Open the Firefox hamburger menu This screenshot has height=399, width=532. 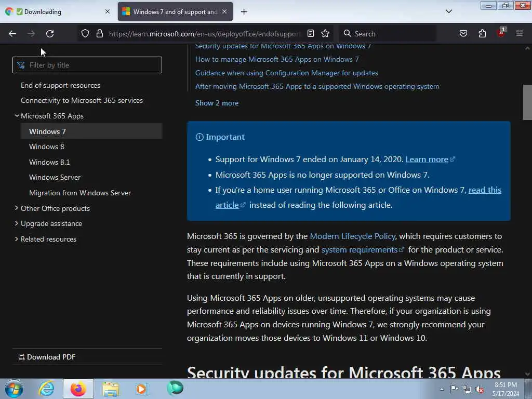(x=520, y=34)
